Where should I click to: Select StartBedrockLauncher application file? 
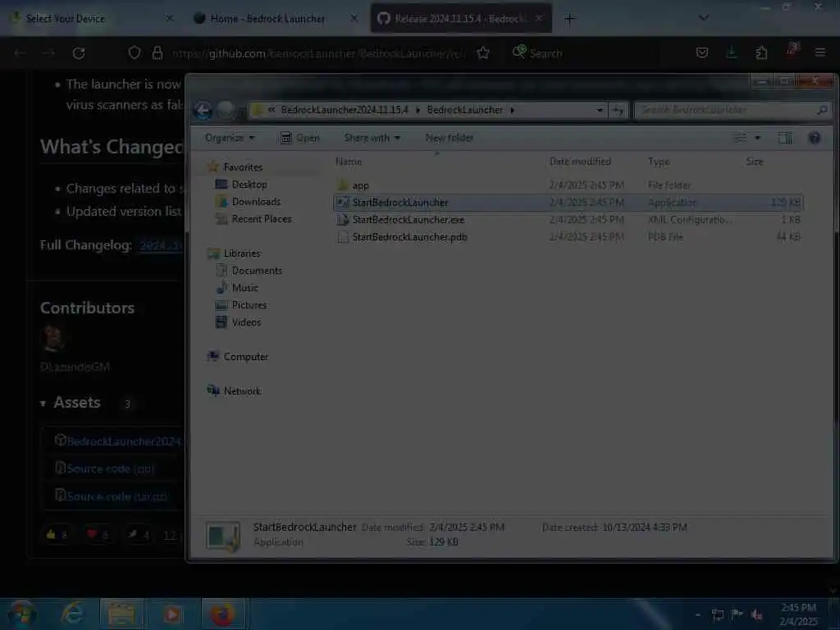point(568,203)
